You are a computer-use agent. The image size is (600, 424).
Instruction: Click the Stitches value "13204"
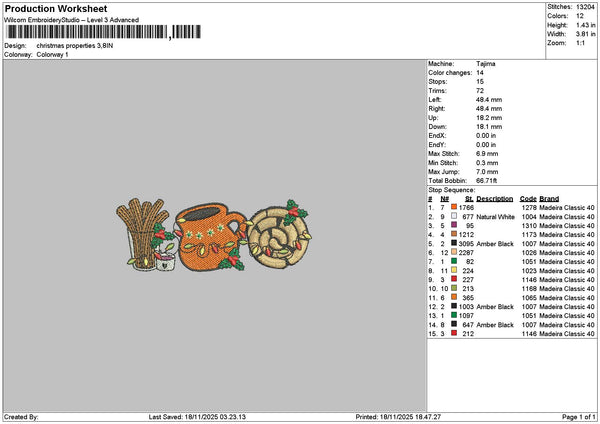[x=585, y=7]
